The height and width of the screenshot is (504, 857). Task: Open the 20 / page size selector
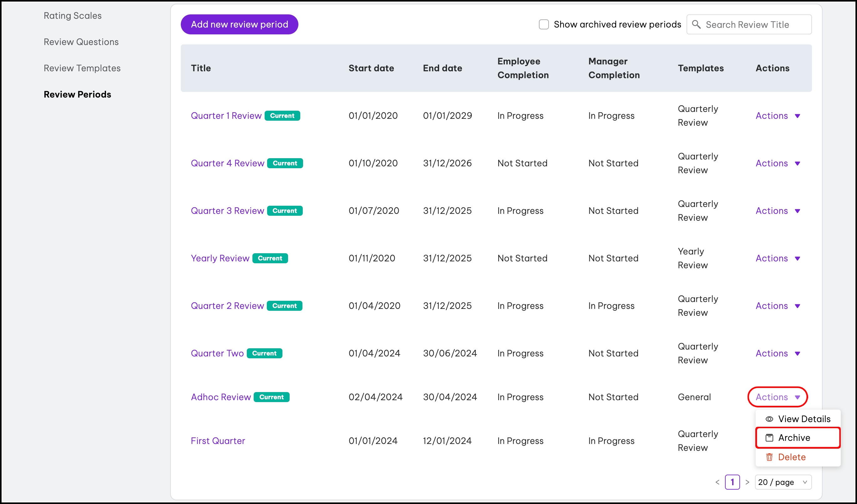click(x=783, y=482)
